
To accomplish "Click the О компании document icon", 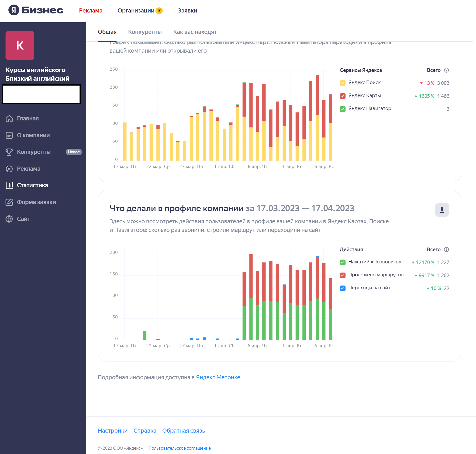I will pos(9,135).
